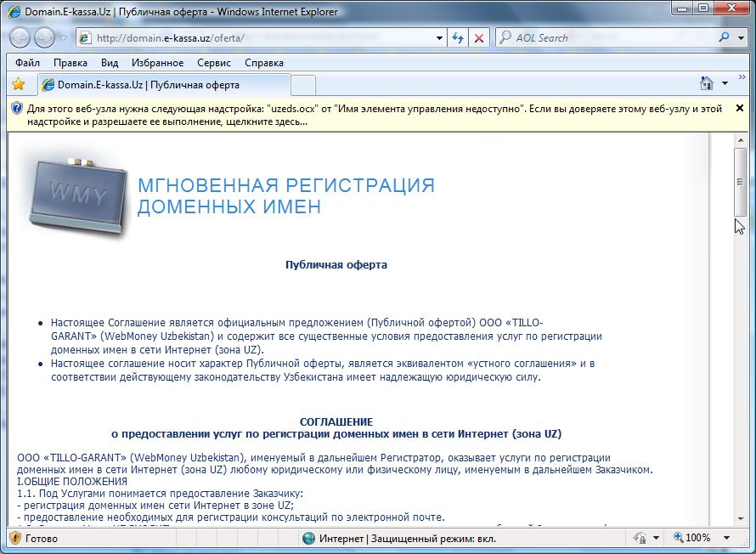This screenshot has height=554, width=756.
Task: Open the Сервис menu
Action: point(214,63)
